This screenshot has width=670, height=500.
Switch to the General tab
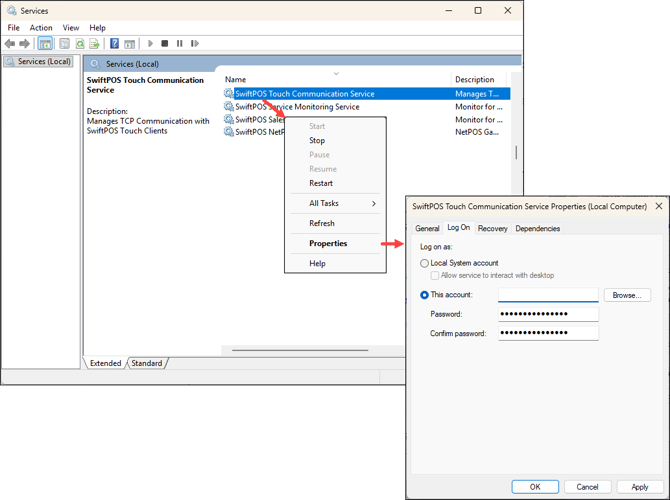tap(427, 229)
